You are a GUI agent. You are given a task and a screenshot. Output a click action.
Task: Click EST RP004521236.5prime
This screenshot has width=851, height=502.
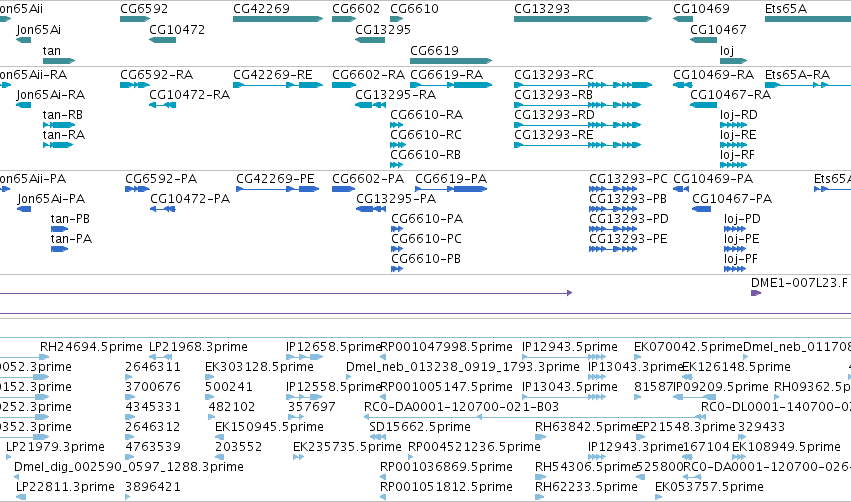[x=474, y=447]
